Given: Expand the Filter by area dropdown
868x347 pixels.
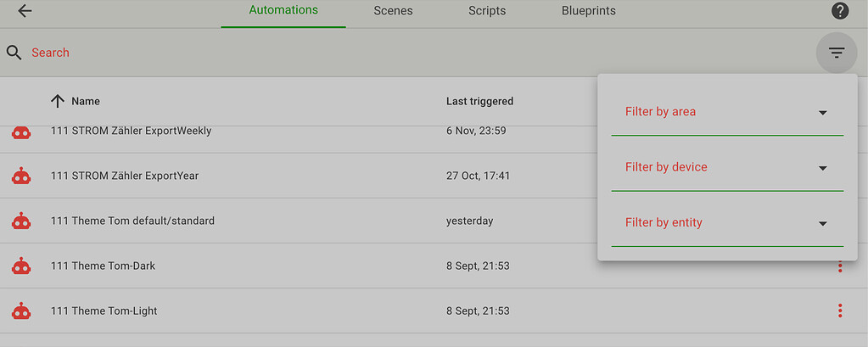Looking at the screenshot, I should point(727,112).
